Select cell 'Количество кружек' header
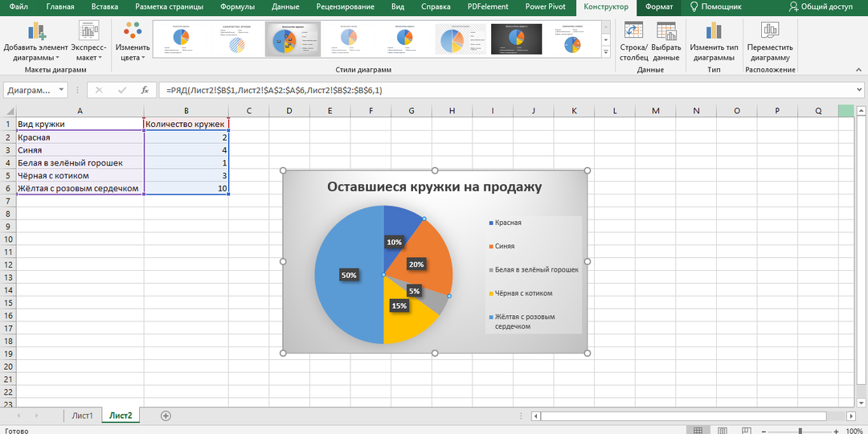Viewport: 868px width, 434px height. (x=186, y=125)
